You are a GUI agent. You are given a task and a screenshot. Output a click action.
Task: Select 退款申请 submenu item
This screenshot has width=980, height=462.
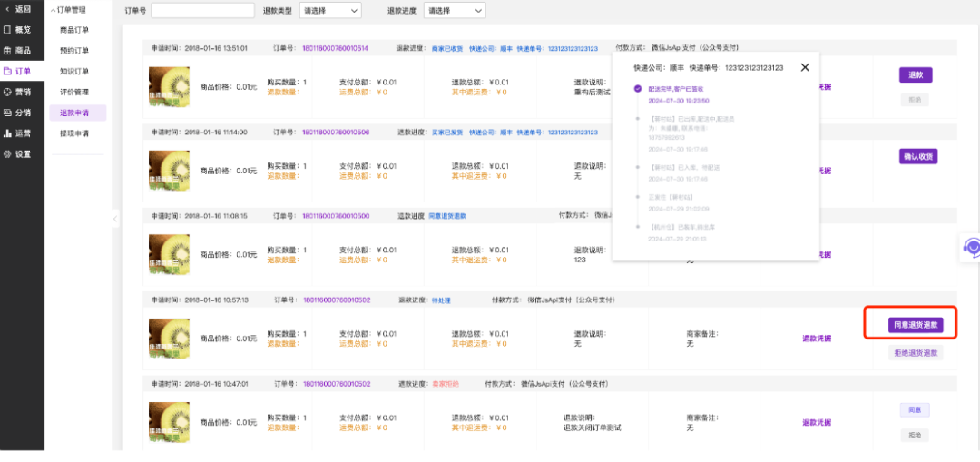pos(78,113)
